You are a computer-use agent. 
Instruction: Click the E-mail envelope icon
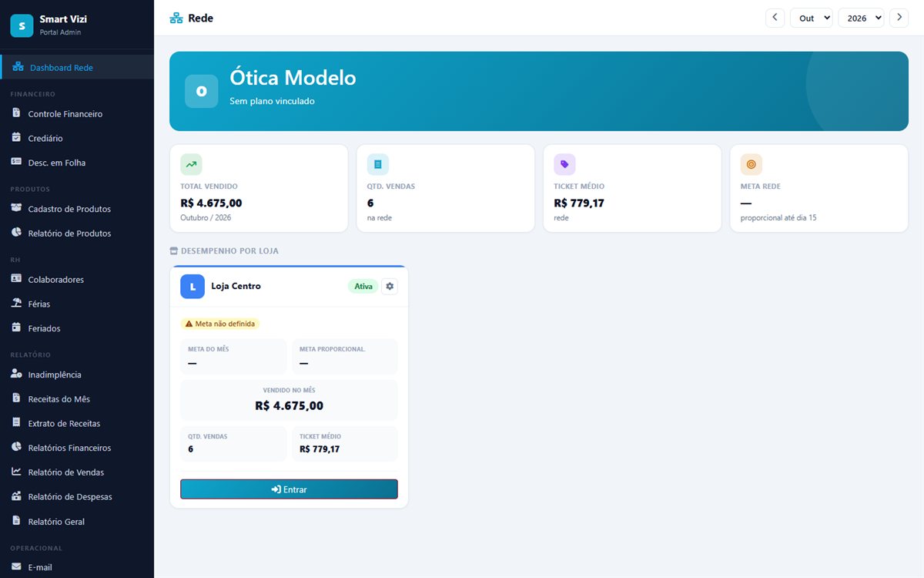tap(16, 567)
